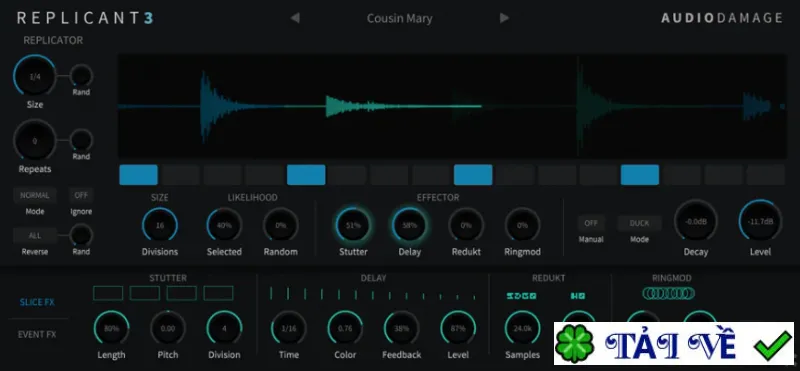Click inside the waveform display
The image size is (800, 371).
click(452, 106)
